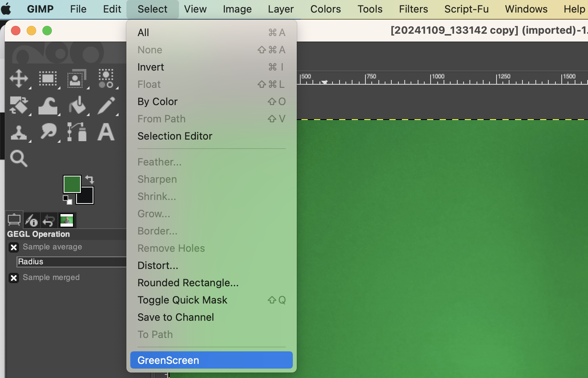Select the Move tool

tap(19, 79)
